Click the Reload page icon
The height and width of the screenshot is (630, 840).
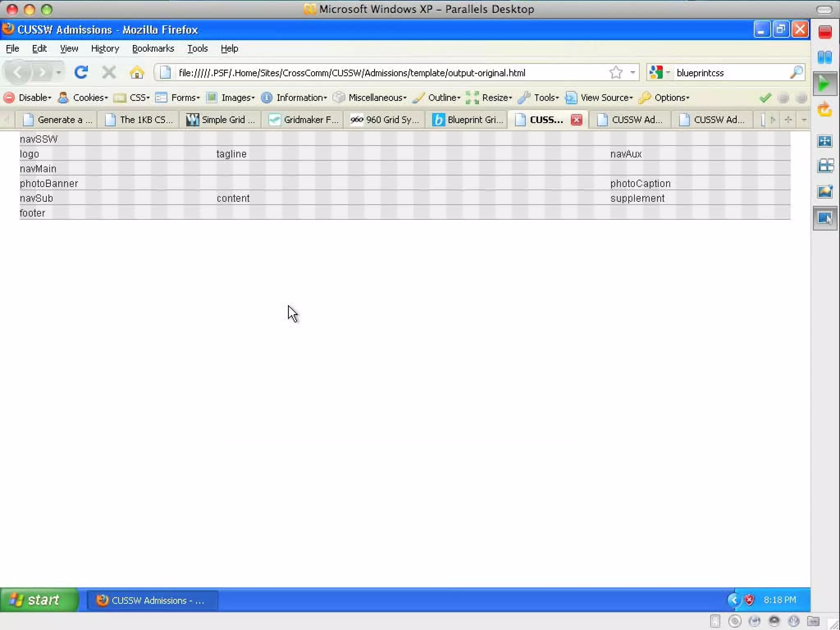(81, 73)
